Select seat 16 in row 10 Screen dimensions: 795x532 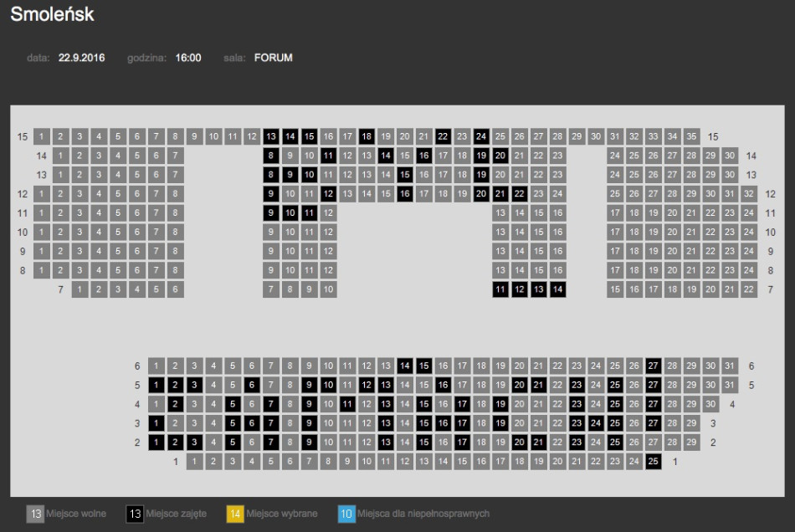click(557, 232)
